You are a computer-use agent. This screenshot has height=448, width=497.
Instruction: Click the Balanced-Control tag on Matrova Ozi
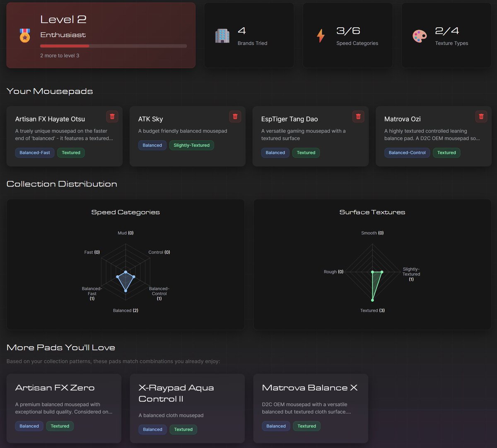pos(407,153)
